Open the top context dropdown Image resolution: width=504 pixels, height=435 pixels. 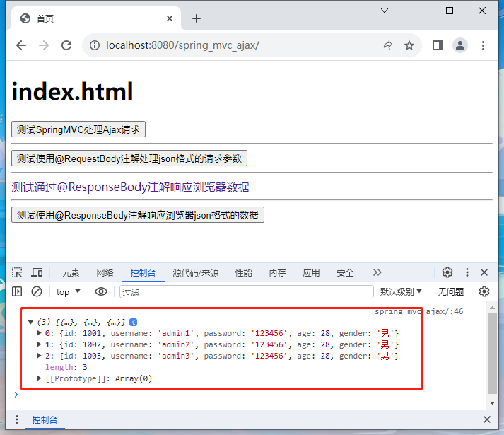click(x=68, y=292)
